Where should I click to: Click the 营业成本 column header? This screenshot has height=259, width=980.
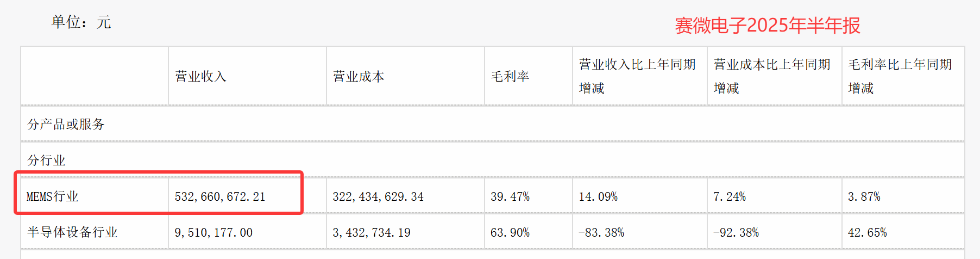coord(359,76)
